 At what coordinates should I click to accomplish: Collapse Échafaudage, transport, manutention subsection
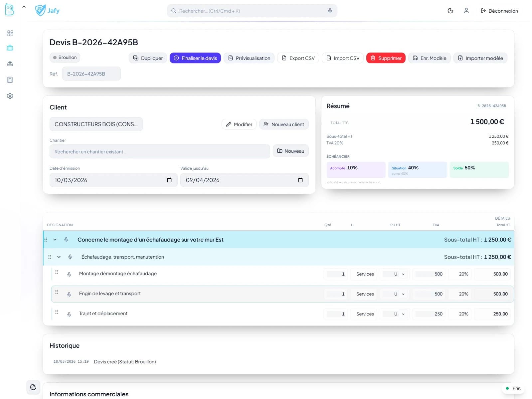[59, 257]
